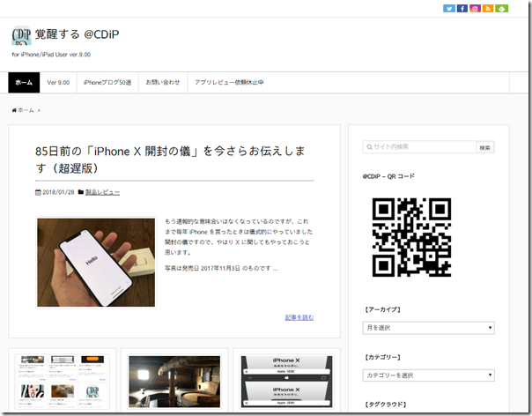This screenshot has width=532, height=416.
Task: Open the お問い合わせ menu item
Action: [x=163, y=83]
